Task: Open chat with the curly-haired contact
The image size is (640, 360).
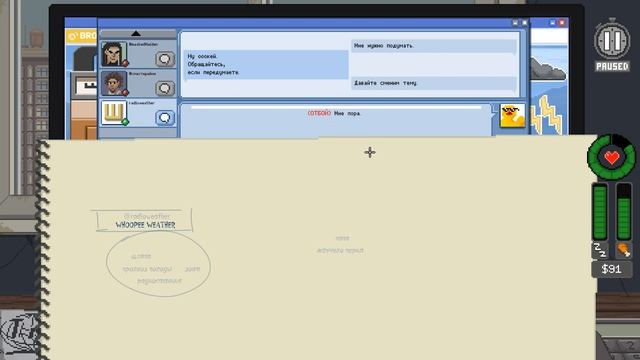Action: point(164,88)
